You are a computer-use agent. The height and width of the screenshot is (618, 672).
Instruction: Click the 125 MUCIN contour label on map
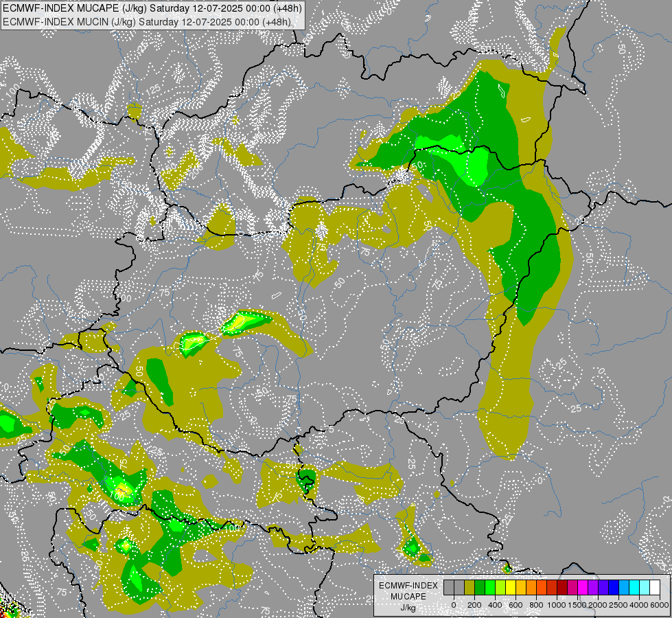click(153, 90)
